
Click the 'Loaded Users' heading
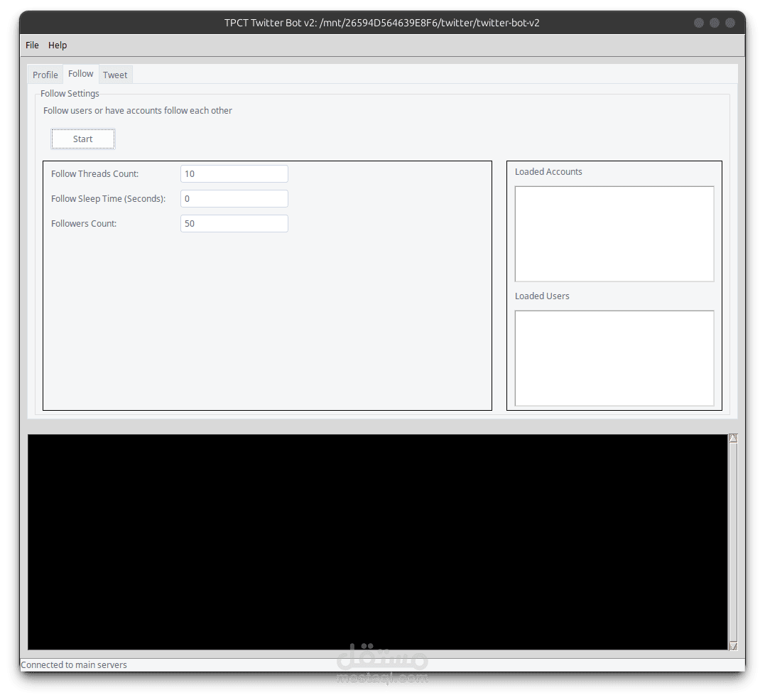(542, 296)
